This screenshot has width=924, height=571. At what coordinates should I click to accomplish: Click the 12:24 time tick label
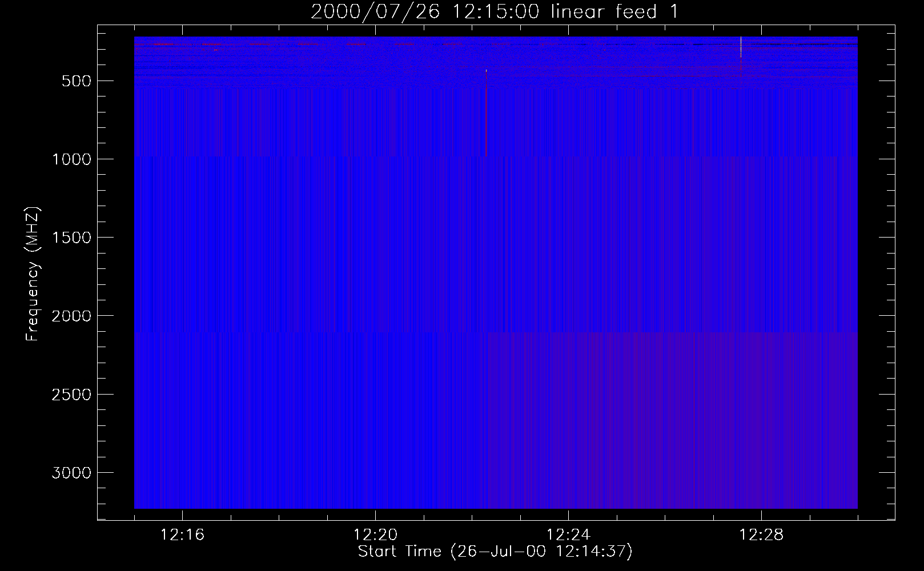pos(568,535)
